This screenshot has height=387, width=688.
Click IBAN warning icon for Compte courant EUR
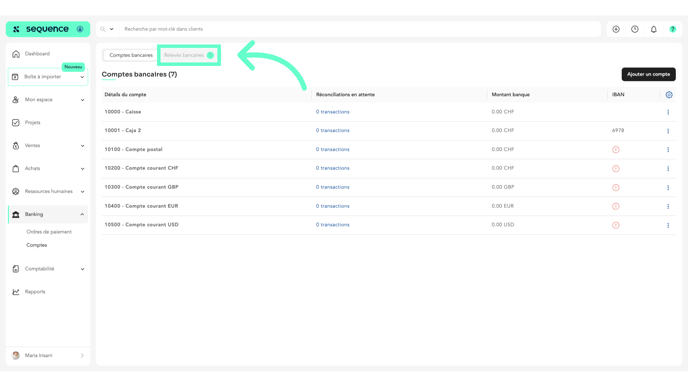click(616, 206)
